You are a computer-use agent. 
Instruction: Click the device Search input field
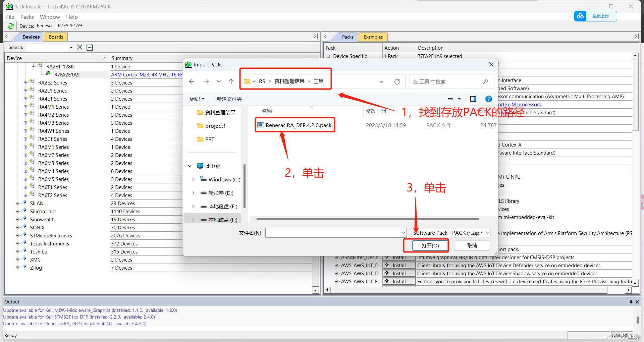pos(47,48)
